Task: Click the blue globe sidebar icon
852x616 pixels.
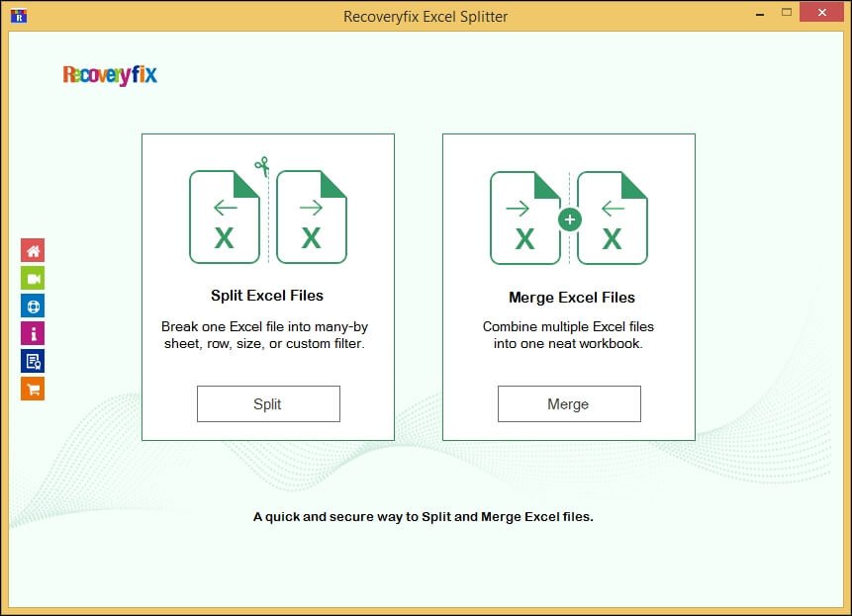Action: click(33, 306)
